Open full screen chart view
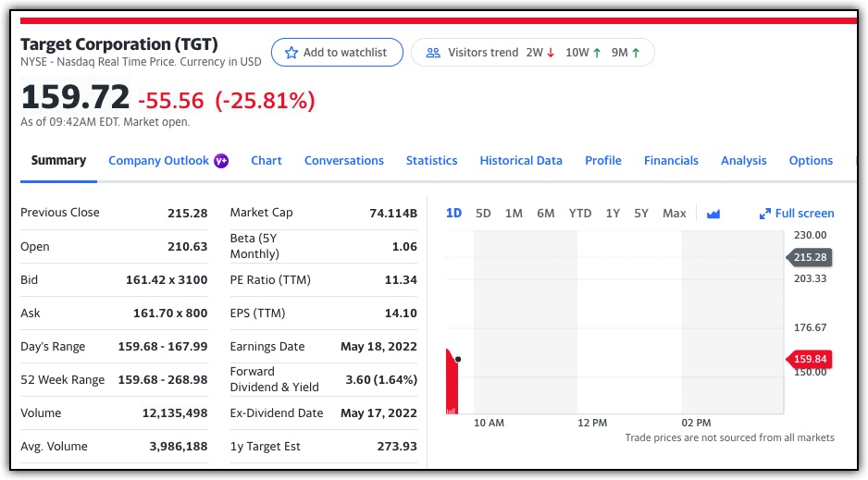868x480 pixels. pos(797,214)
